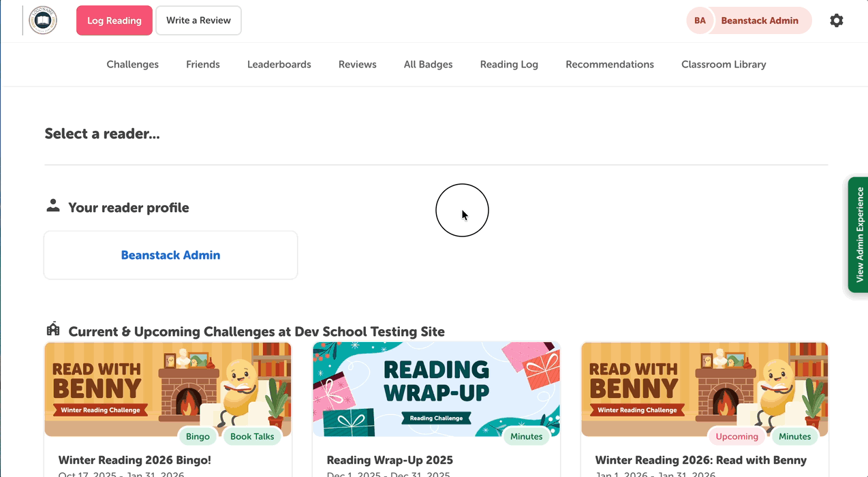This screenshot has height=477, width=868.
Task: Open the settings gear icon
Action: [836, 20]
